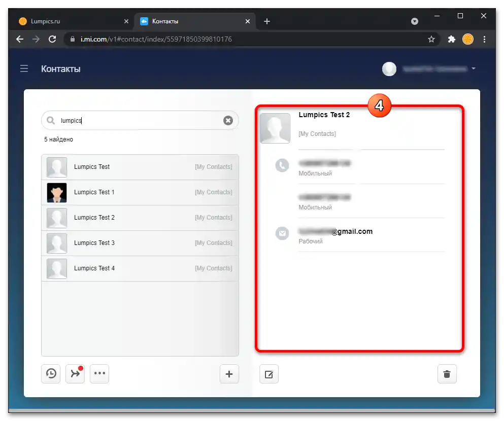
Task: Open the three-dots more options button
Action: [99, 373]
